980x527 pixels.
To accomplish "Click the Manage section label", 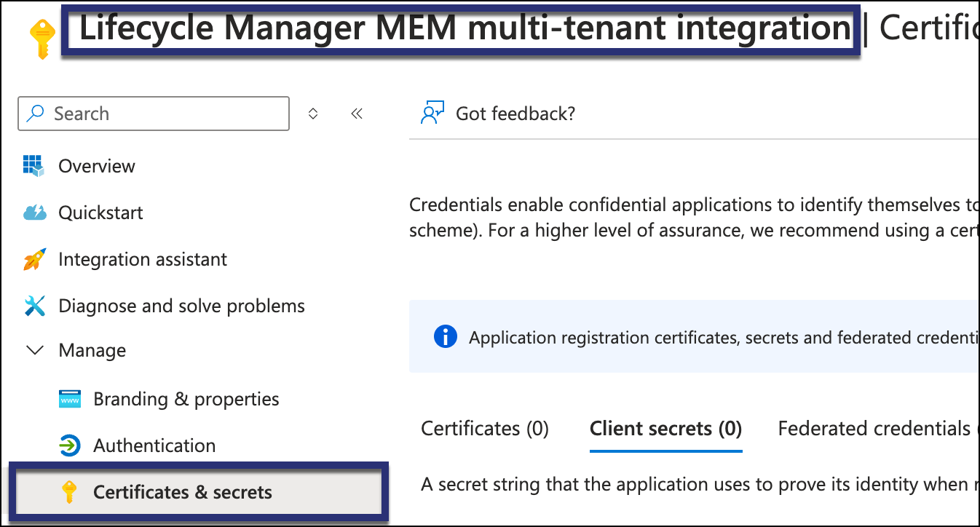I will point(92,351).
